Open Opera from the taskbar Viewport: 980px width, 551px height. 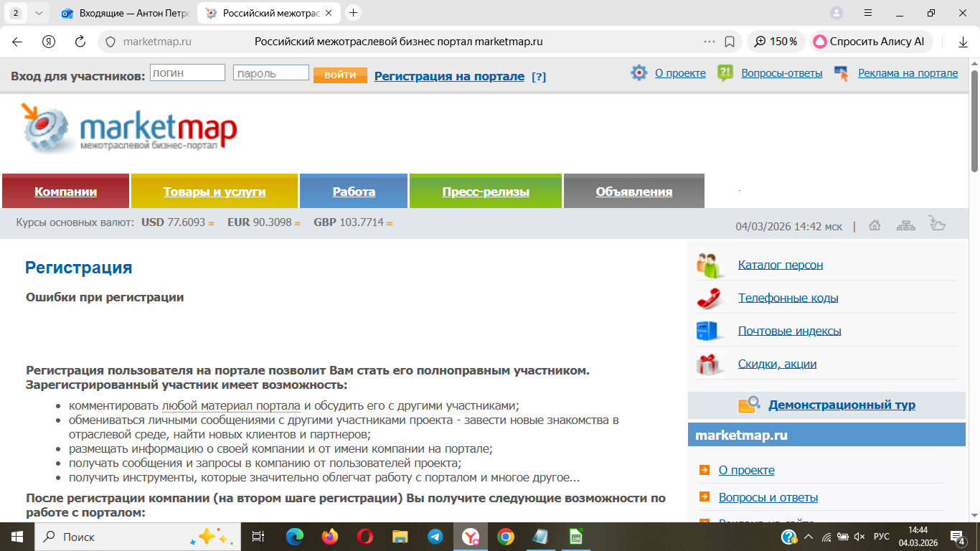point(365,537)
